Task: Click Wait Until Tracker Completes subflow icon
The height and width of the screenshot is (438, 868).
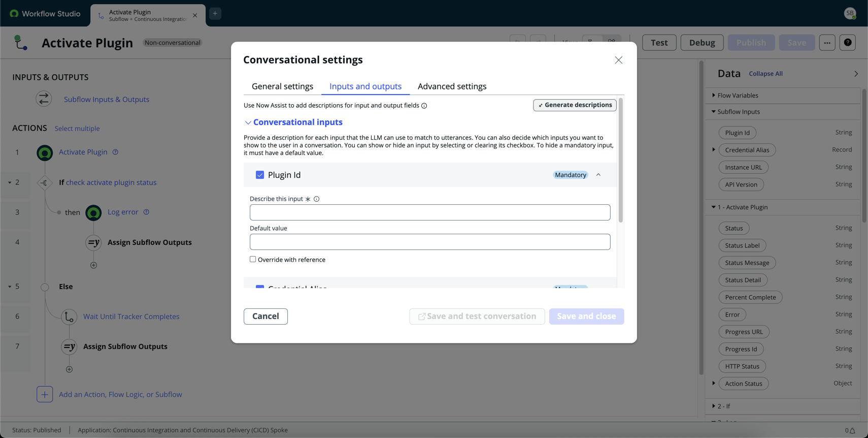Action: pos(69,317)
